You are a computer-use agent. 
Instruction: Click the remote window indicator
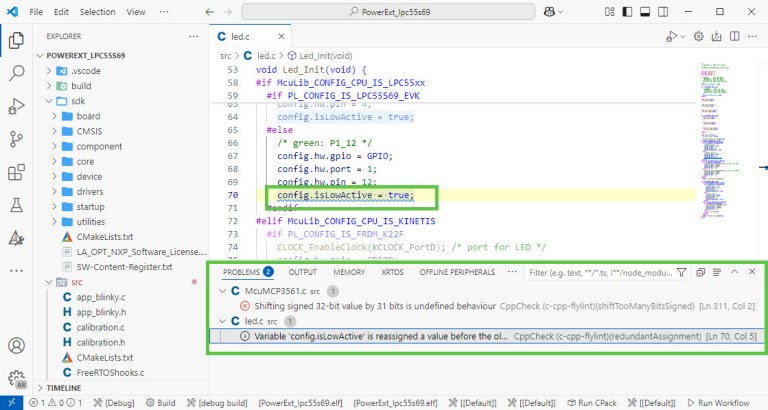12,403
